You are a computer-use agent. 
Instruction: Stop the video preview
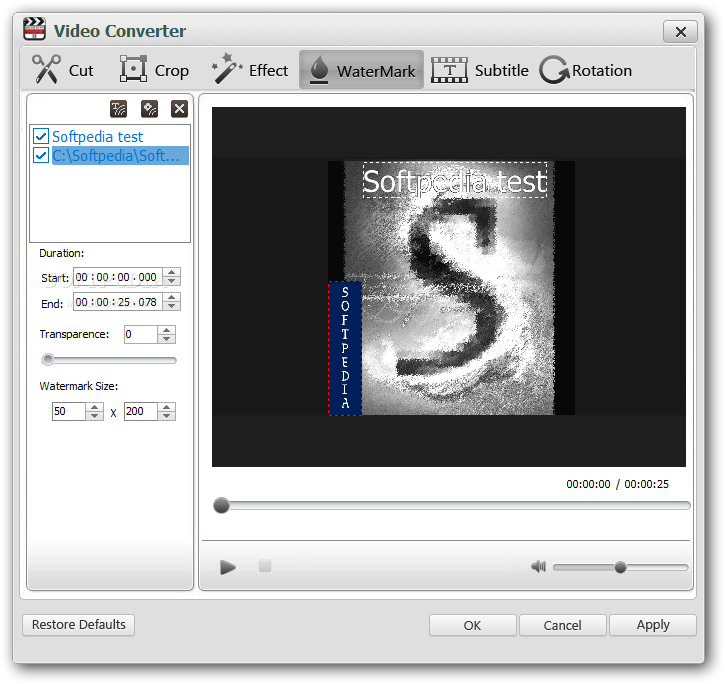pos(265,566)
